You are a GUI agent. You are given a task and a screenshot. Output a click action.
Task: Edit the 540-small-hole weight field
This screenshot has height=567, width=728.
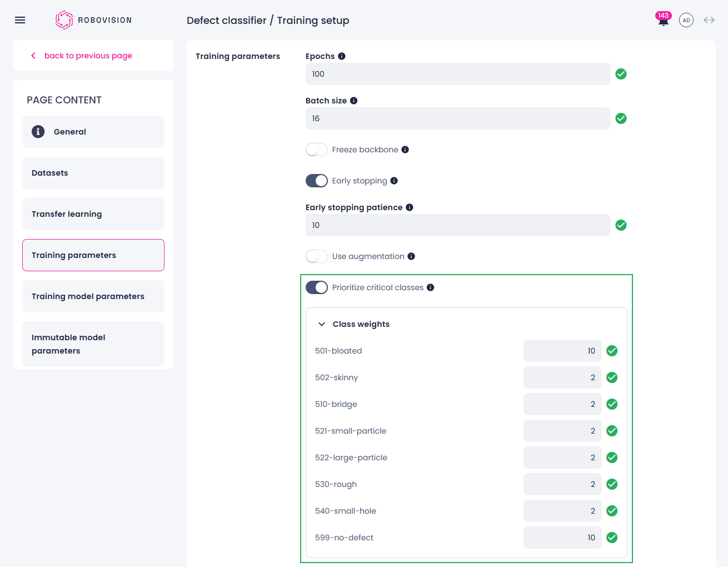[x=562, y=511]
